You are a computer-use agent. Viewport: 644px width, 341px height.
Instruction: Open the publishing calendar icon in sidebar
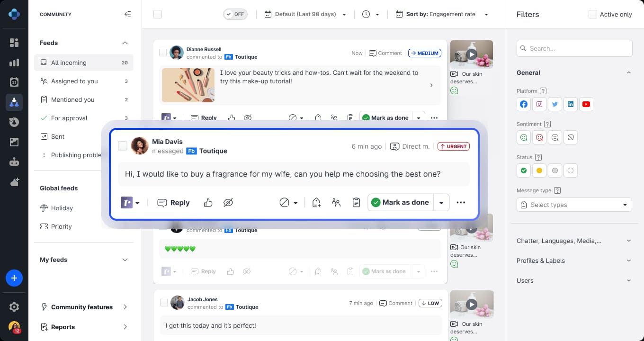pos(14,82)
